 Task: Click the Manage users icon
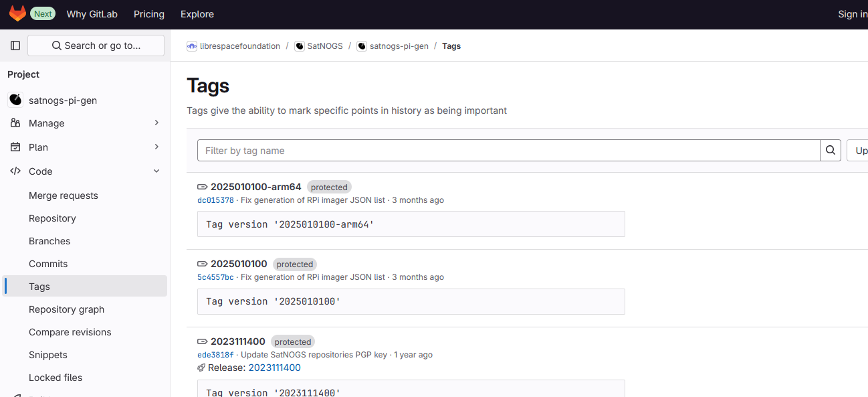tap(15, 123)
